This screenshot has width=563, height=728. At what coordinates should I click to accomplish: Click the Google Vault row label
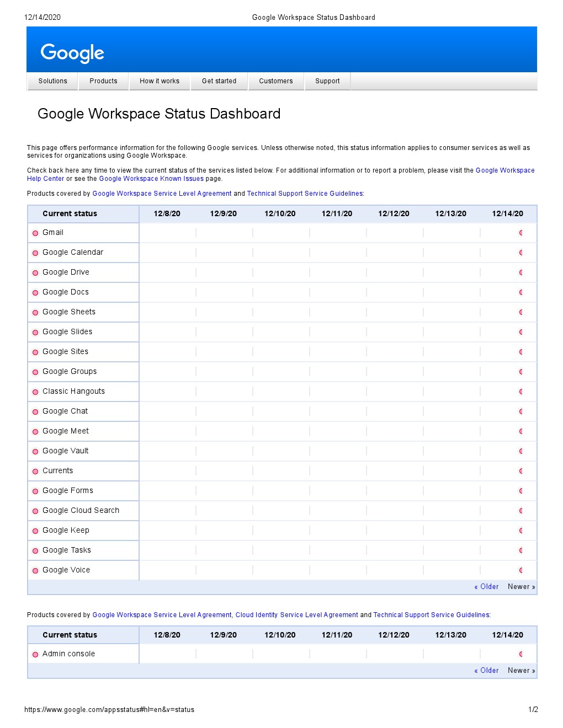pyautogui.click(x=66, y=451)
